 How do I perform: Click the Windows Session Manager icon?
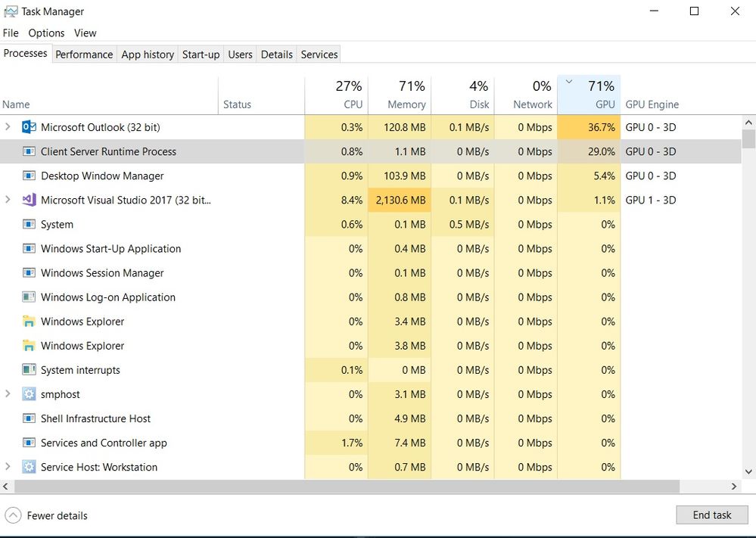29,273
